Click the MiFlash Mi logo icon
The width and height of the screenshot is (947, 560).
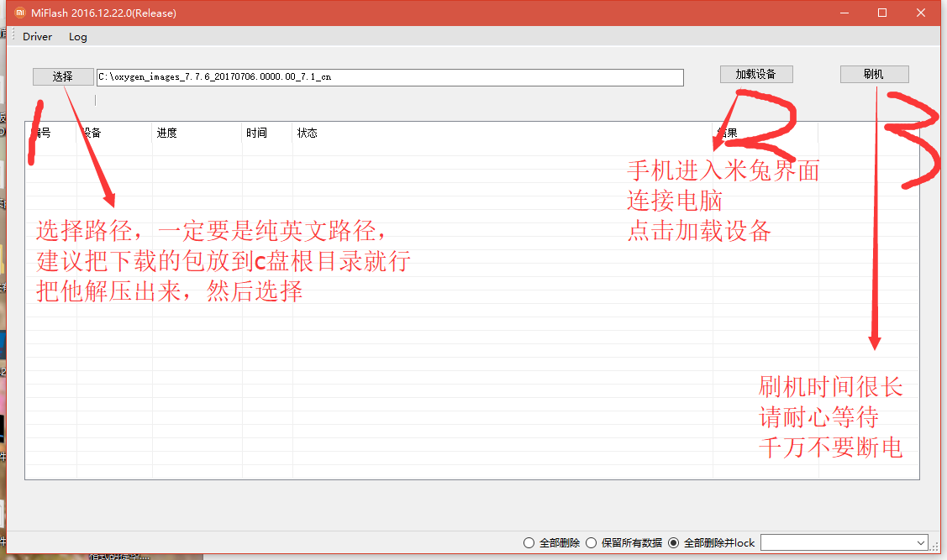[19, 13]
